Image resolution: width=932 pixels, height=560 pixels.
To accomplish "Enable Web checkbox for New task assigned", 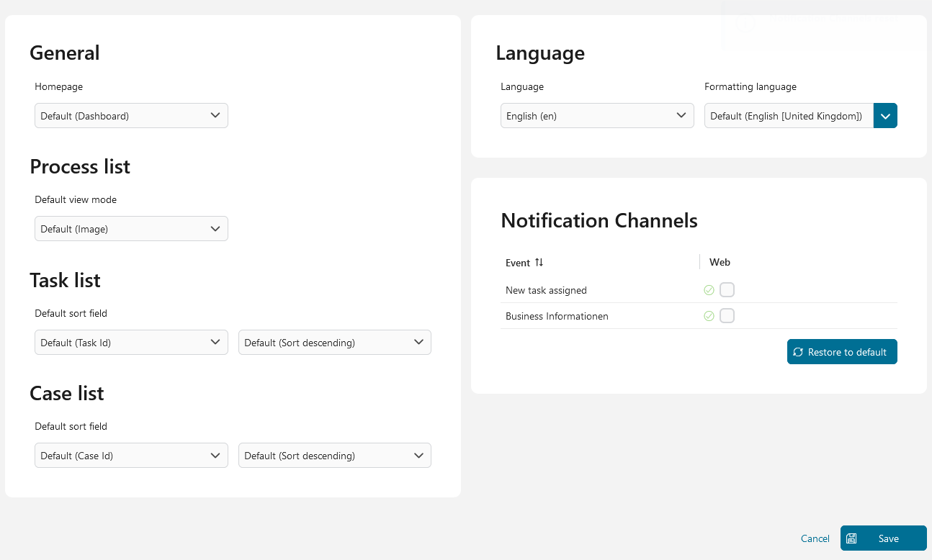I will (x=727, y=290).
